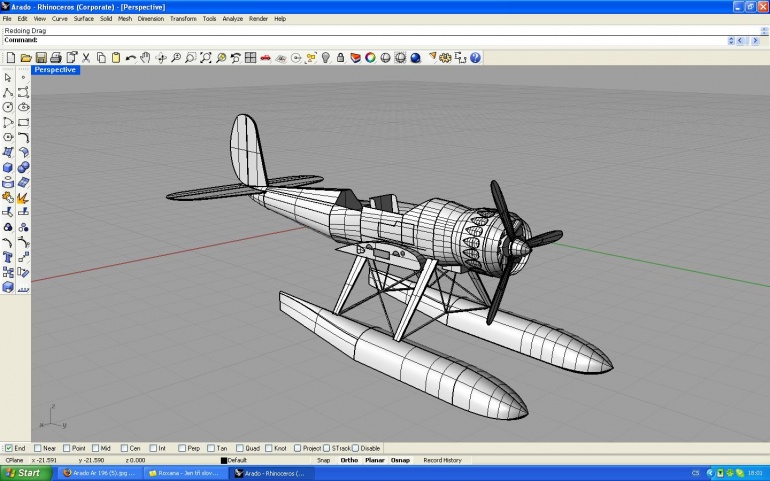Image resolution: width=770 pixels, height=481 pixels.
Task: Enable the Tan osnap checkbox
Action: (211, 448)
